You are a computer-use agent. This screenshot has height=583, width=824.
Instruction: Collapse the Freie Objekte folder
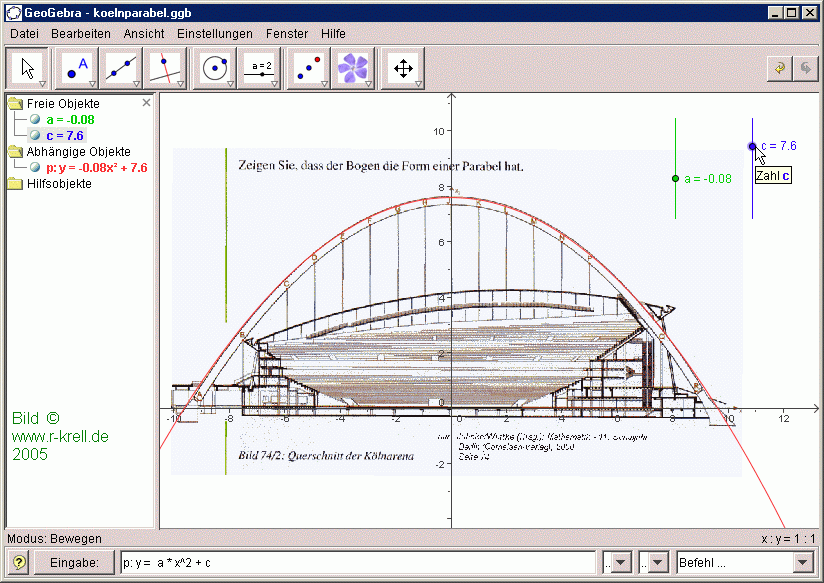(15, 104)
